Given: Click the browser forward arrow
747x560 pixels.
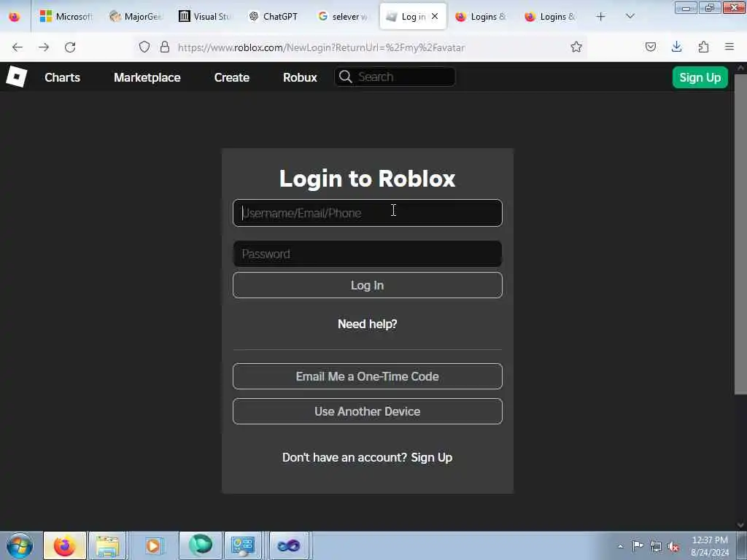Looking at the screenshot, I should click(x=44, y=47).
